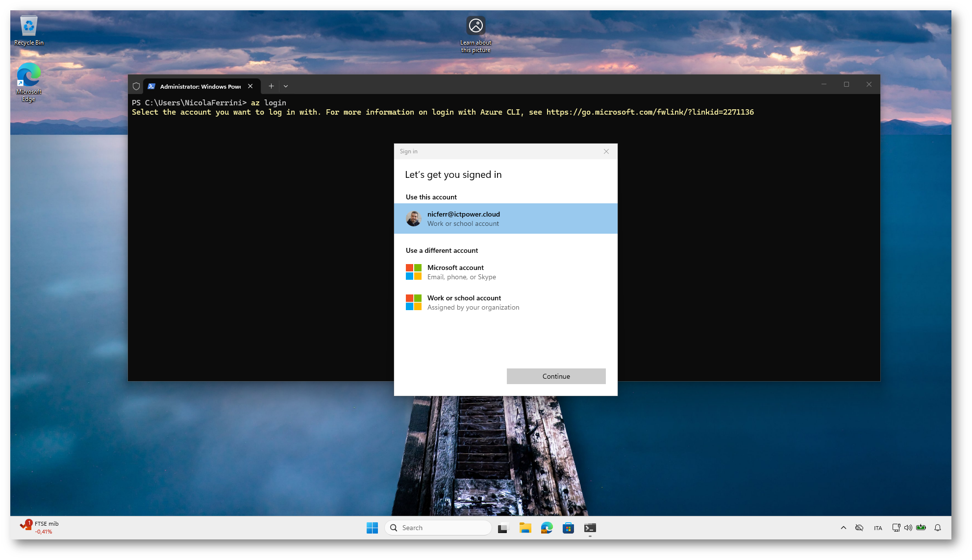
Task: Choose Work or school account option
Action: coord(464,302)
